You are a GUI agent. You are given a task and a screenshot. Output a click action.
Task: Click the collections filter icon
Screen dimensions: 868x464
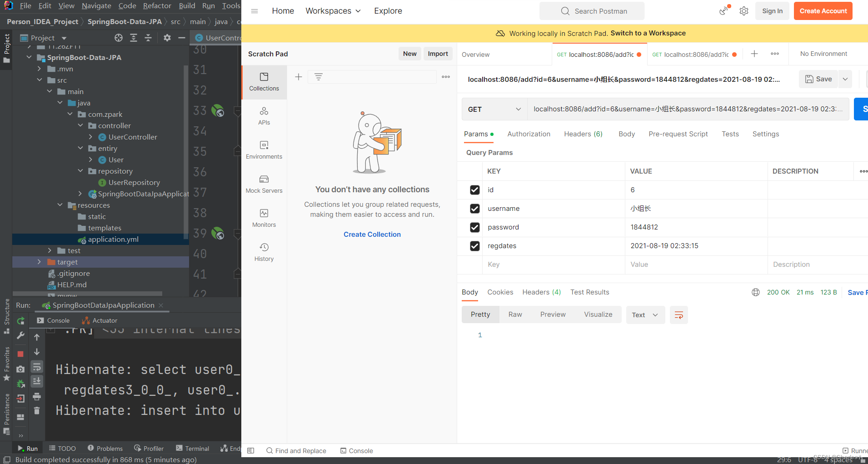[319, 77]
